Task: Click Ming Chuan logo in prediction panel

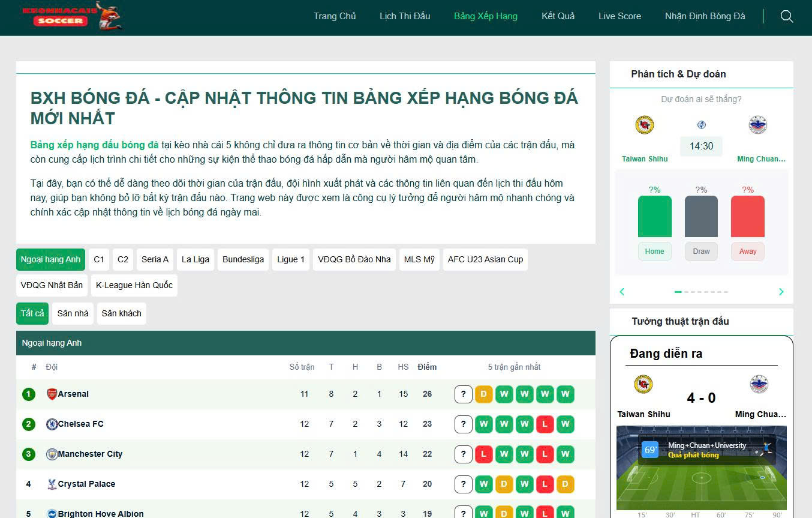Action: point(758,125)
